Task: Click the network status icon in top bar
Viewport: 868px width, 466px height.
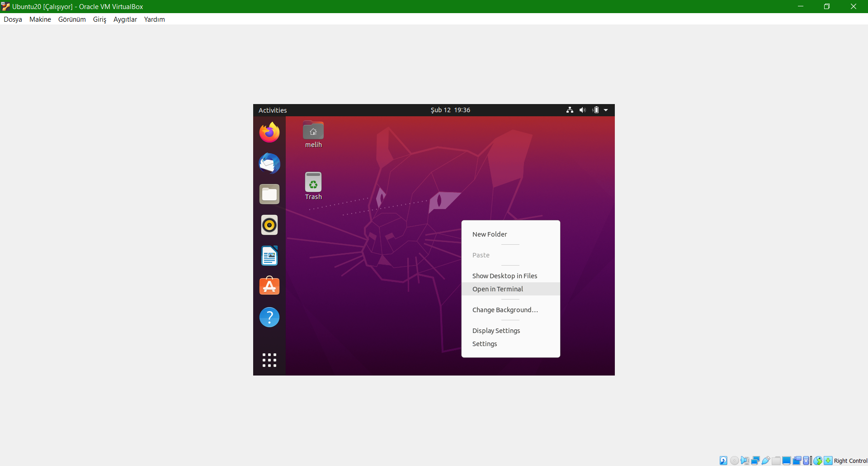Action: 570,110
